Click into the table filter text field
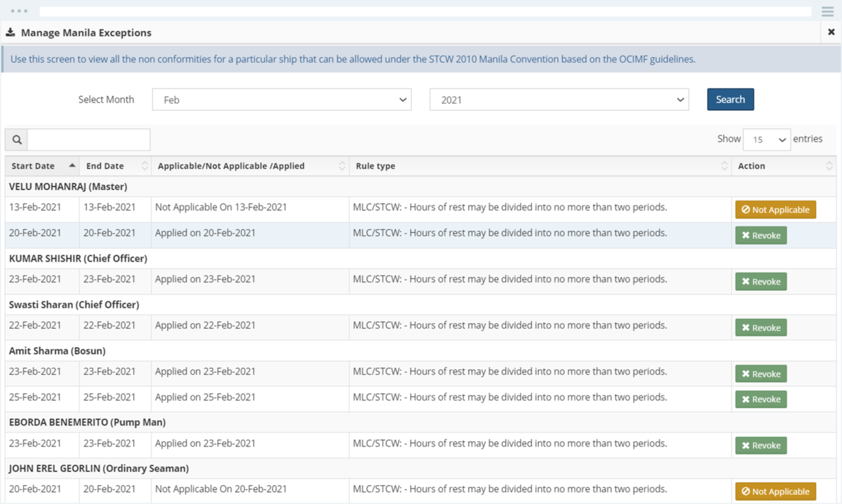The width and height of the screenshot is (842, 504). [x=88, y=139]
